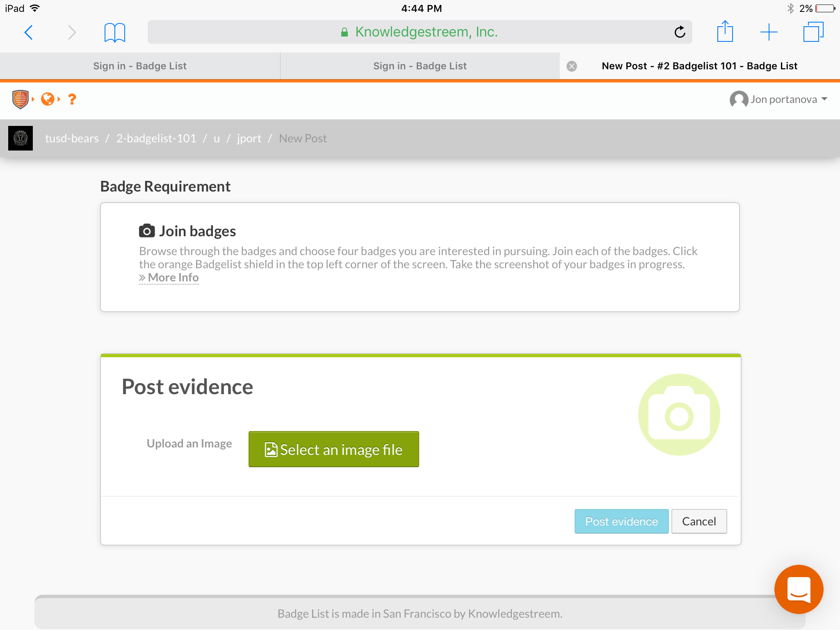Click the orange question mark help icon
This screenshot has height=630, width=840.
click(x=72, y=99)
